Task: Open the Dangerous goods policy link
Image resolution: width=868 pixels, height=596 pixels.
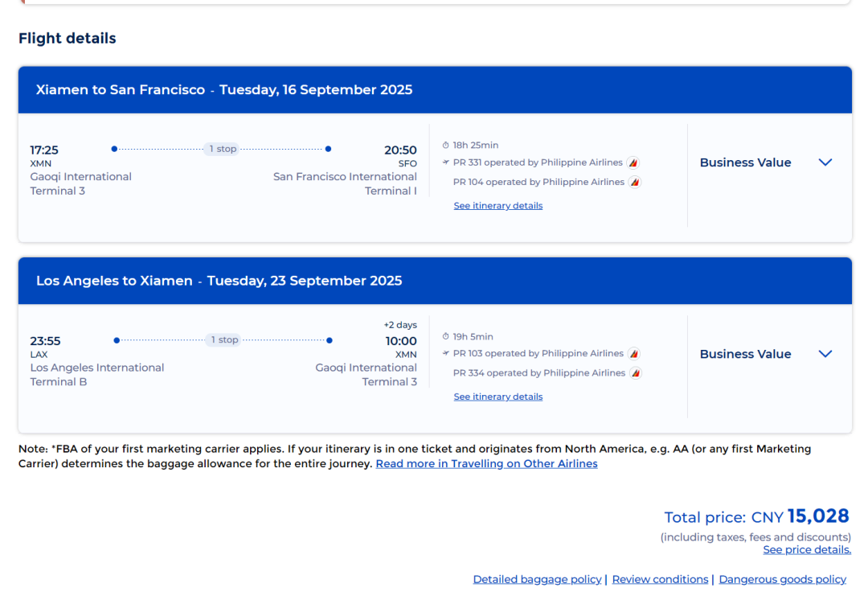Action: coord(782,580)
